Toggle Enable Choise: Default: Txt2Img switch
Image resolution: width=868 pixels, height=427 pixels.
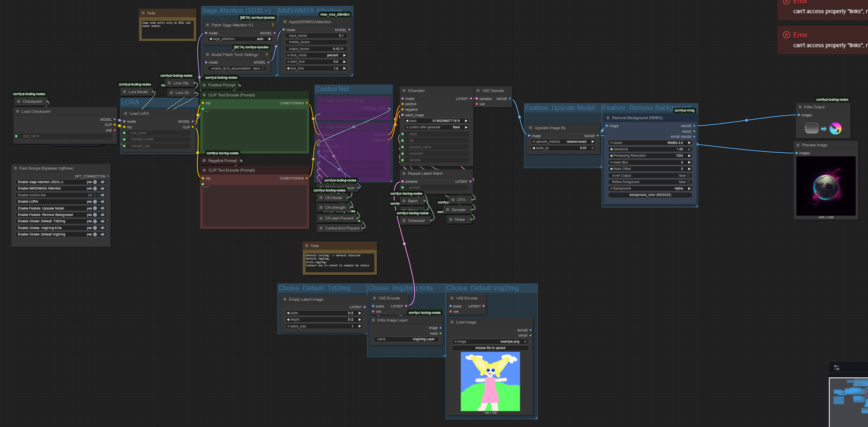click(x=95, y=221)
